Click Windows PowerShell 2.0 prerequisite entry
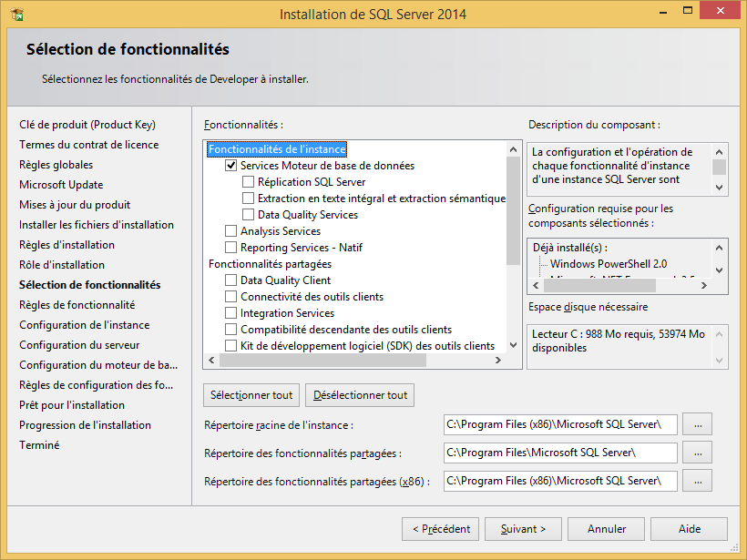Screen dimensions: 747x560 pos(609,264)
